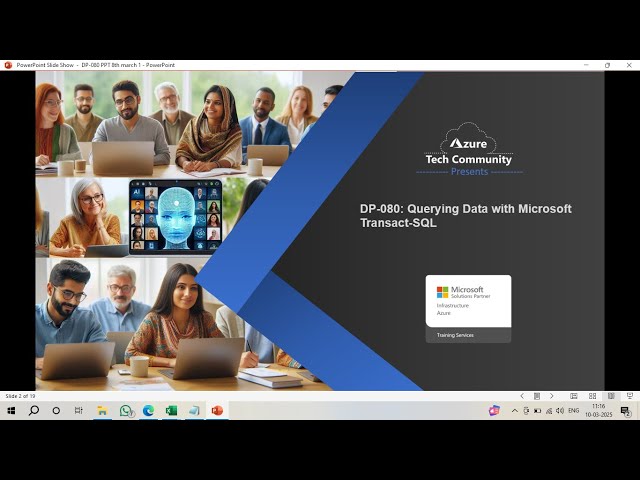Switch to Reading View
The height and width of the screenshot is (480, 640).
(611, 396)
